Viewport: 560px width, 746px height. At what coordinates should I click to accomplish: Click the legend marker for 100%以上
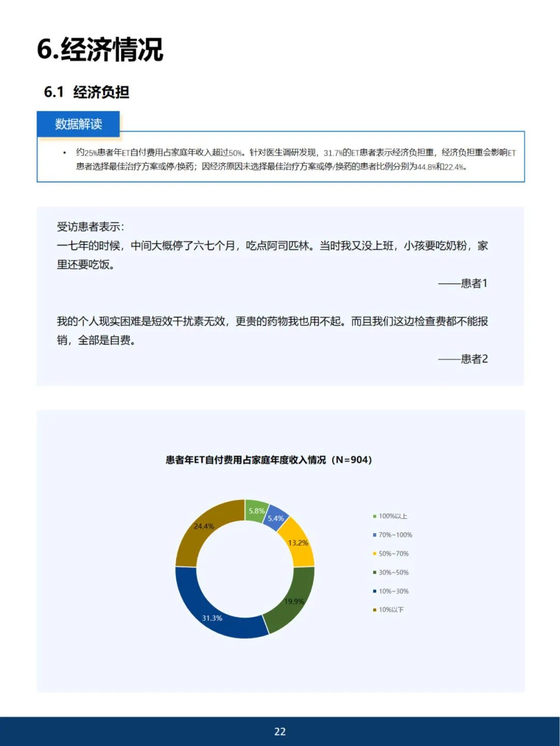pos(374,516)
